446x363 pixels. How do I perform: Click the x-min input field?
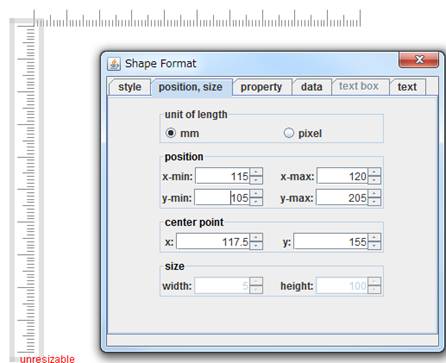pyautogui.click(x=222, y=176)
